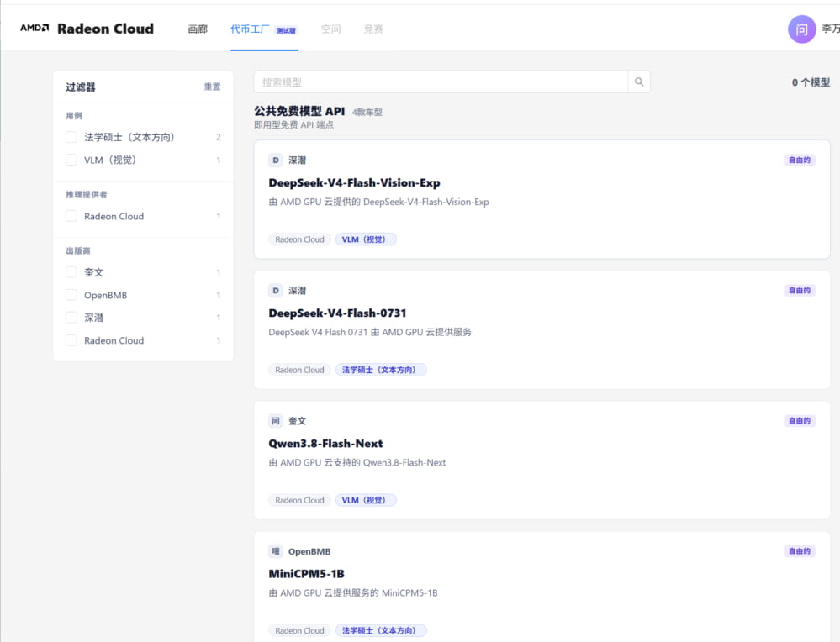Image resolution: width=840 pixels, height=642 pixels.
Task: Check the 法学硕士（文本方向） use case filter
Action: point(71,137)
